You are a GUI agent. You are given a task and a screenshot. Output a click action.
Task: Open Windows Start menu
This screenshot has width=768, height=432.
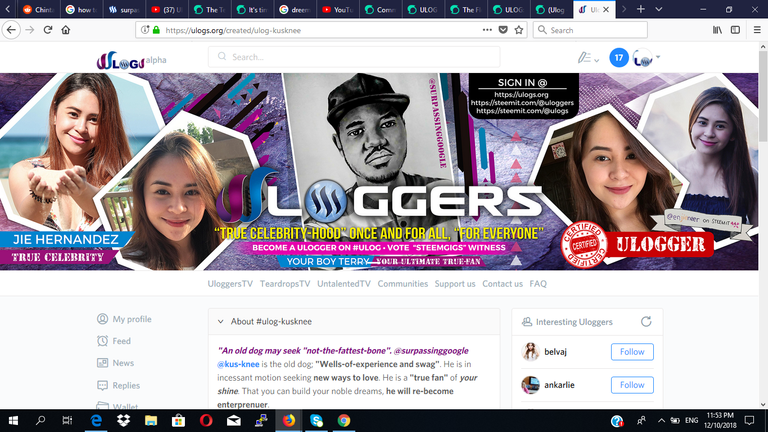tap(13, 420)
